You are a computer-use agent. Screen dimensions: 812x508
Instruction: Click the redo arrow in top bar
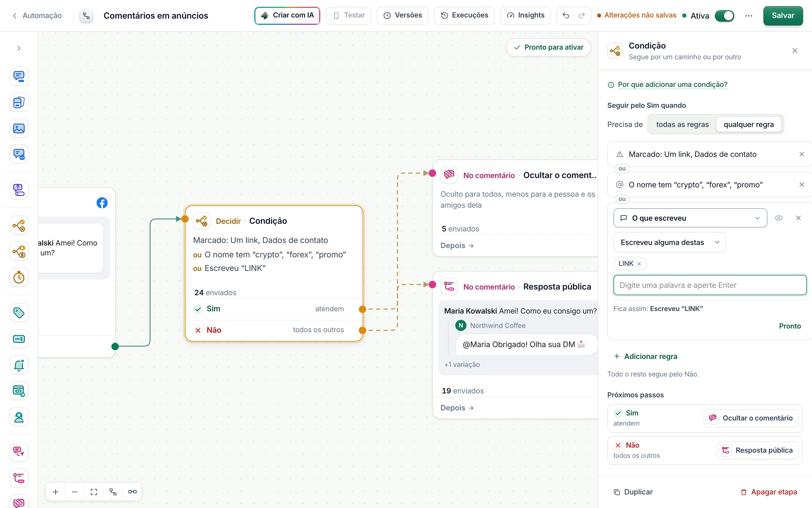coord(582,16)
